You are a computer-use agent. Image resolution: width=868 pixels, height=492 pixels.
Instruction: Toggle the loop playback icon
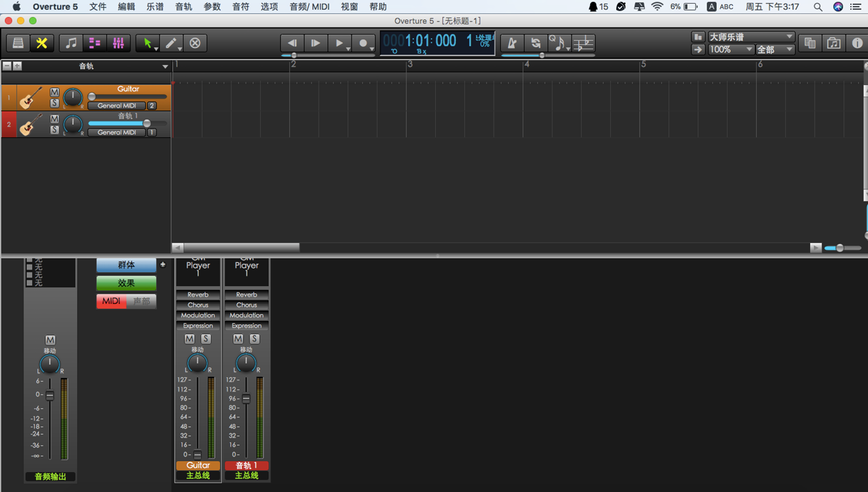(x=535, y=43)
